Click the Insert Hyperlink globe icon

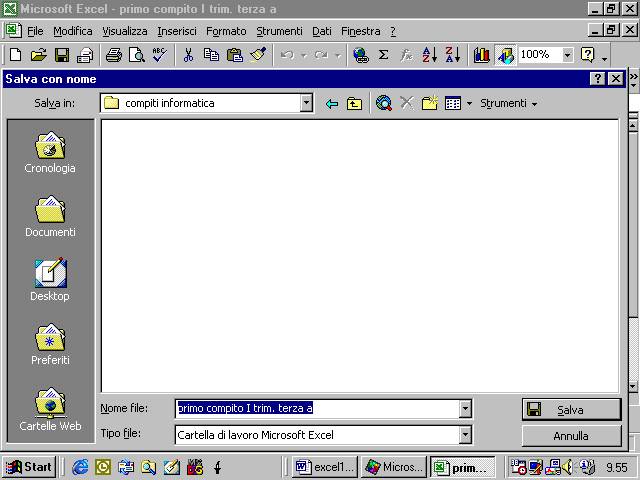[361, 54]
